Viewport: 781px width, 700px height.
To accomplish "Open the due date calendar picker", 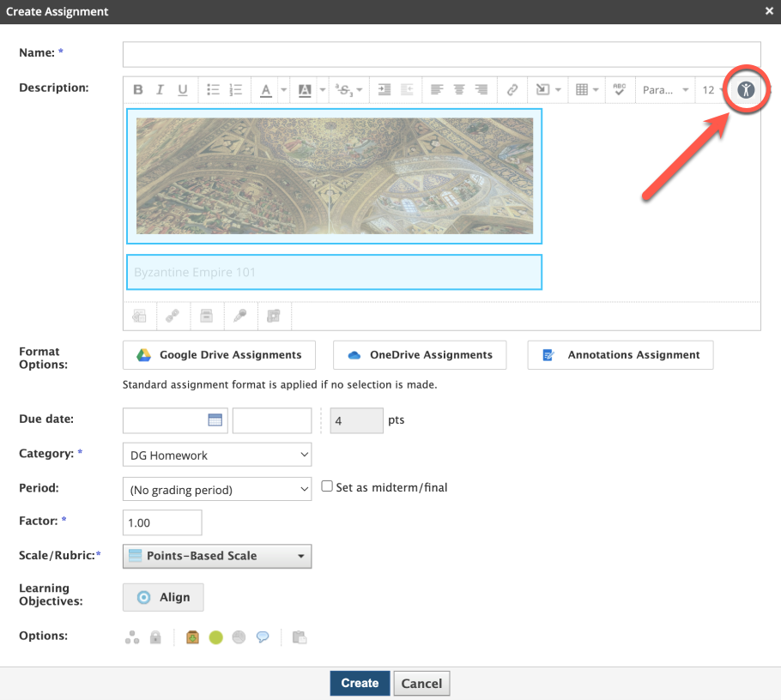I will 215,420.
